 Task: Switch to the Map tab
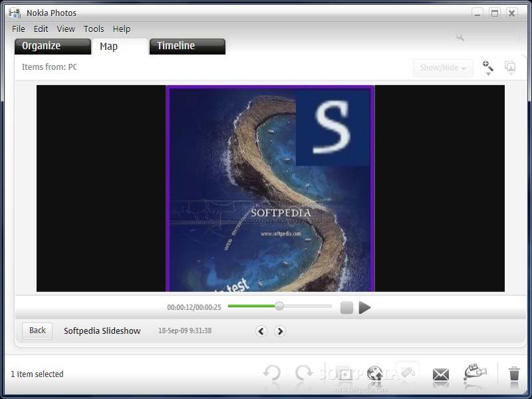pos(120,47)
